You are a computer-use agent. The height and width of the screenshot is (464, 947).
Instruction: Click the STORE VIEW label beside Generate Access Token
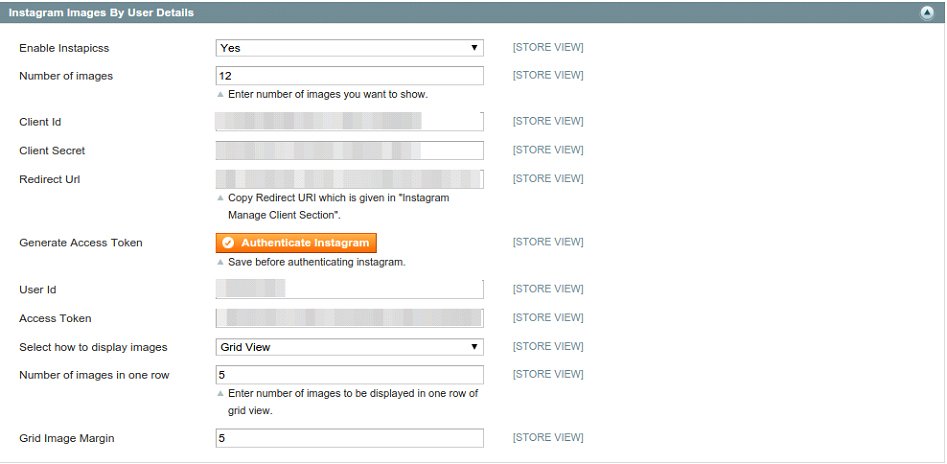[548, 242]
